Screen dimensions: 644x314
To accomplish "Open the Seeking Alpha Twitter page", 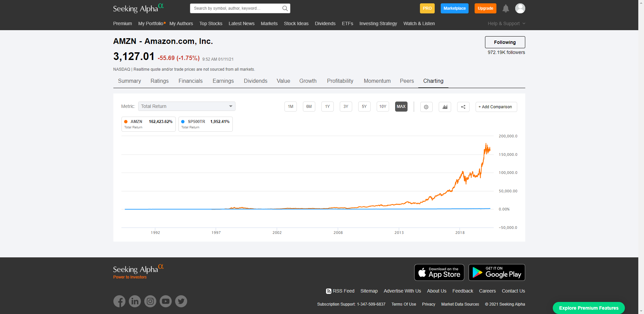I will (x=181, y=301).
